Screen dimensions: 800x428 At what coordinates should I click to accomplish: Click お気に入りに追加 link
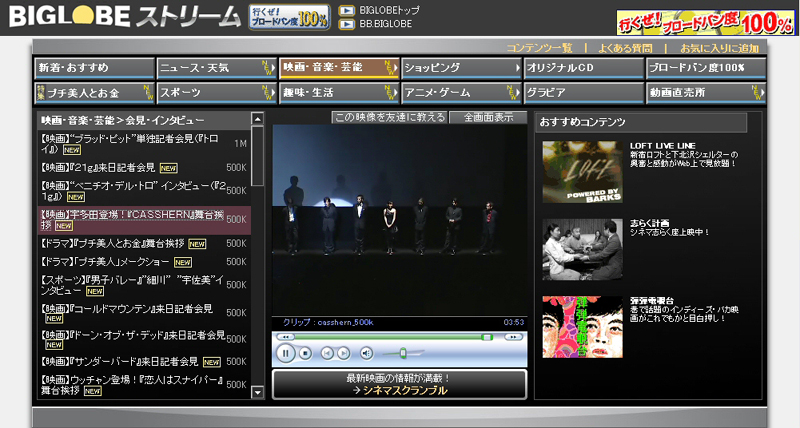pos(719,48)
